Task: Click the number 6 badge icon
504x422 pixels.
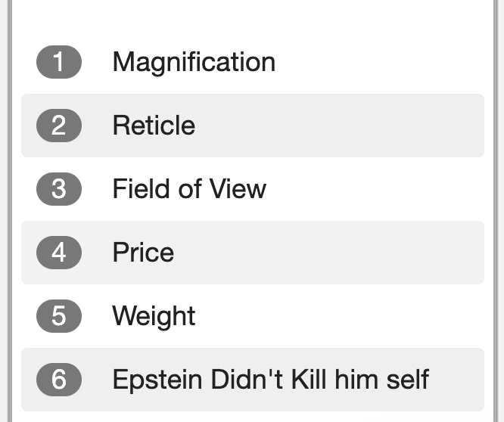Action: tap(59, 380)
